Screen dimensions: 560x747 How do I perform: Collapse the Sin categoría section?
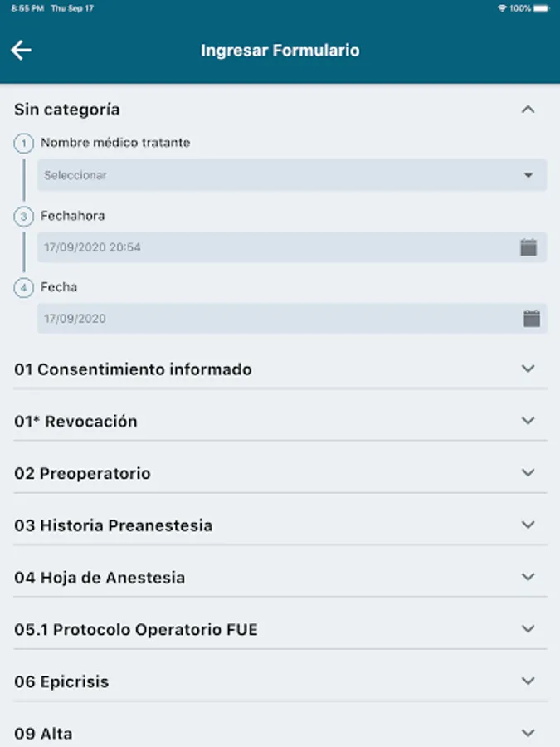(x=528, y=110)
